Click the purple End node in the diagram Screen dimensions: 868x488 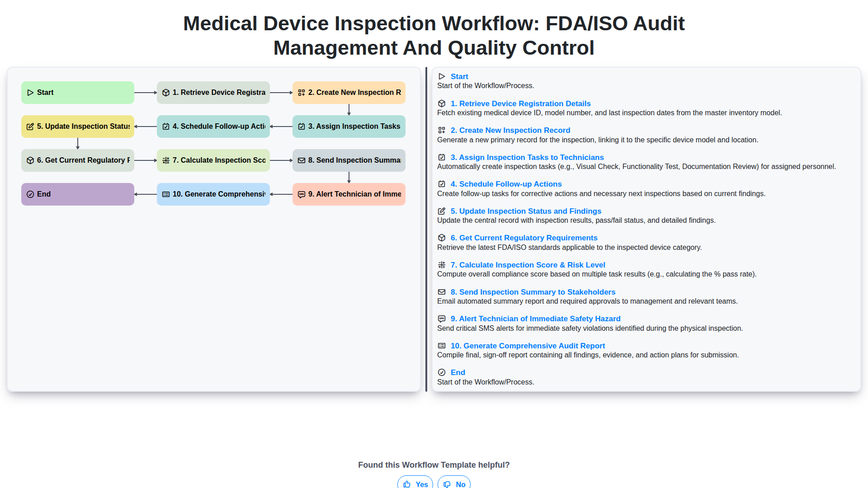click(x=77, y=194)
